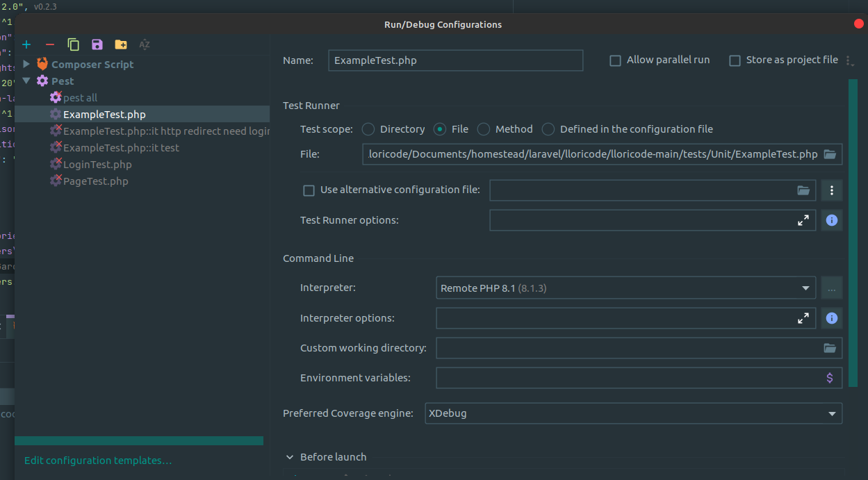Select the pest all configuration
The image size is (868, 480).
(x=79, y=97)
